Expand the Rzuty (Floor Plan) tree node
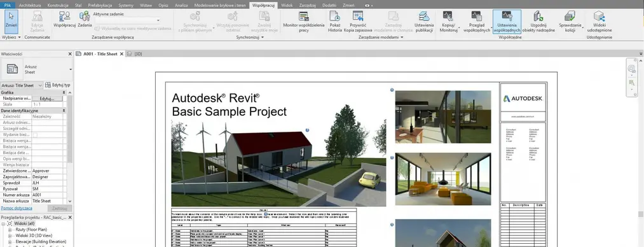Screen dimensions: 644x247 pyautogui.click(x=10, y=230)
